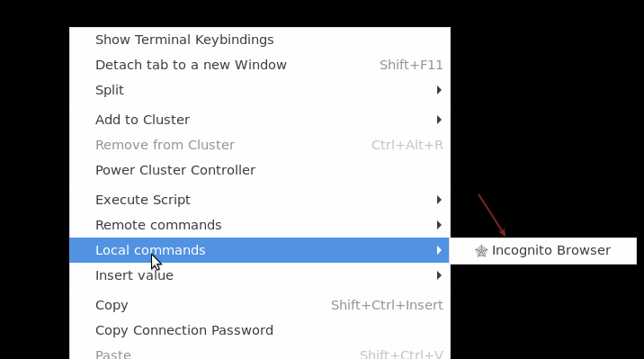This screenshot has width=644, height=359.
Task: Expand the Execute Script submenu arrow
Action: point(439,200)
